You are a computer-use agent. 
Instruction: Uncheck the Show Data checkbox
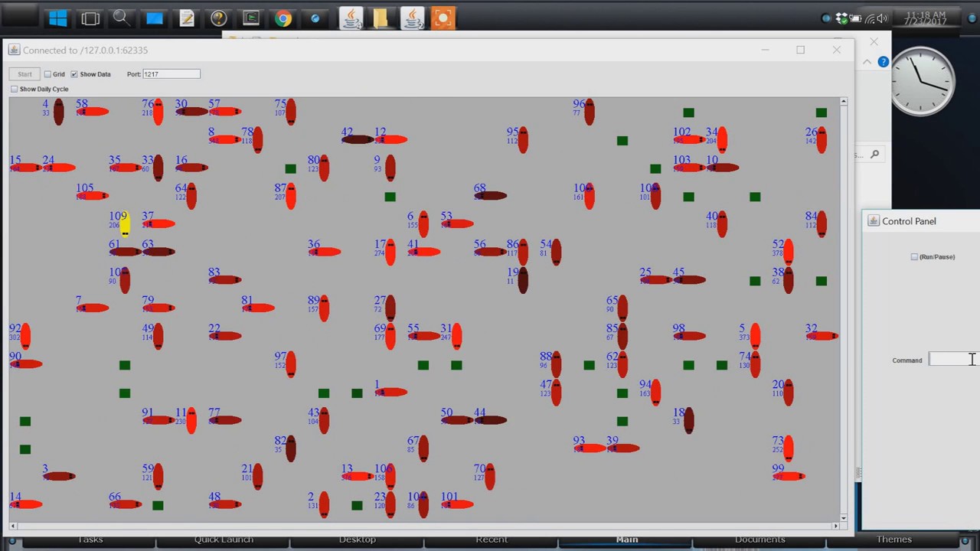[x=74, y=74]
